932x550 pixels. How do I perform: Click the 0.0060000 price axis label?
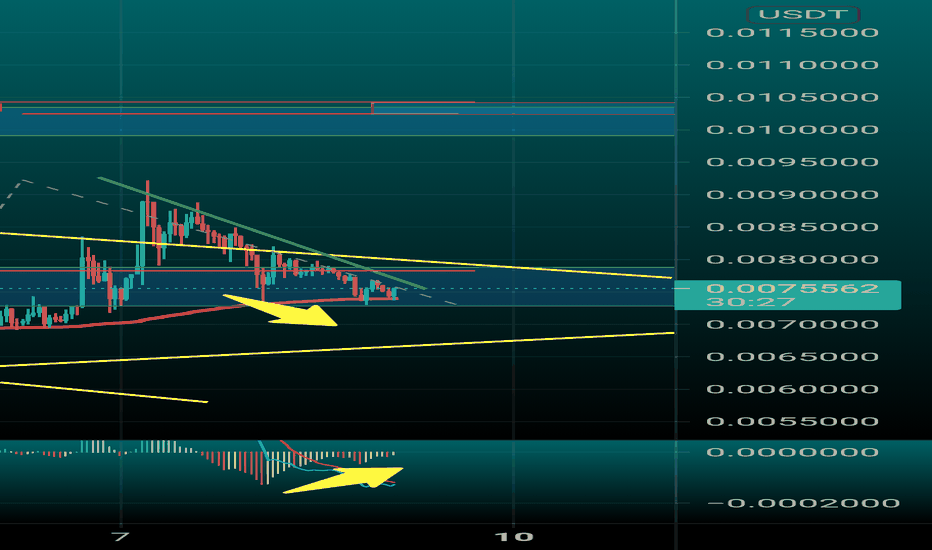792,389
